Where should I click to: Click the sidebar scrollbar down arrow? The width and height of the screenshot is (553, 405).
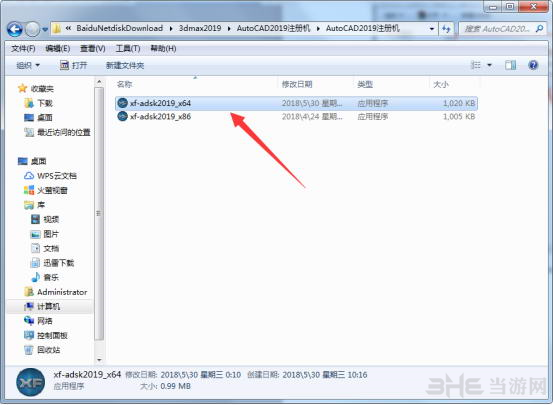99,360
